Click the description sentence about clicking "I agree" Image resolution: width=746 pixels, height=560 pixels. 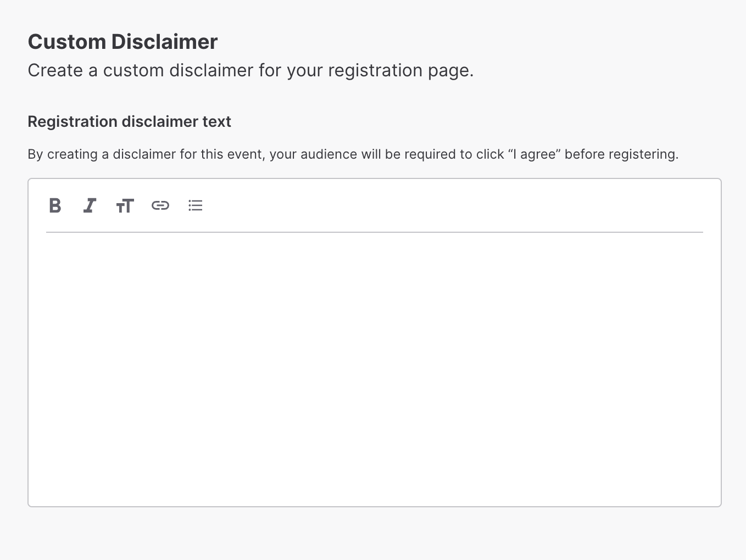coord(353,154)
